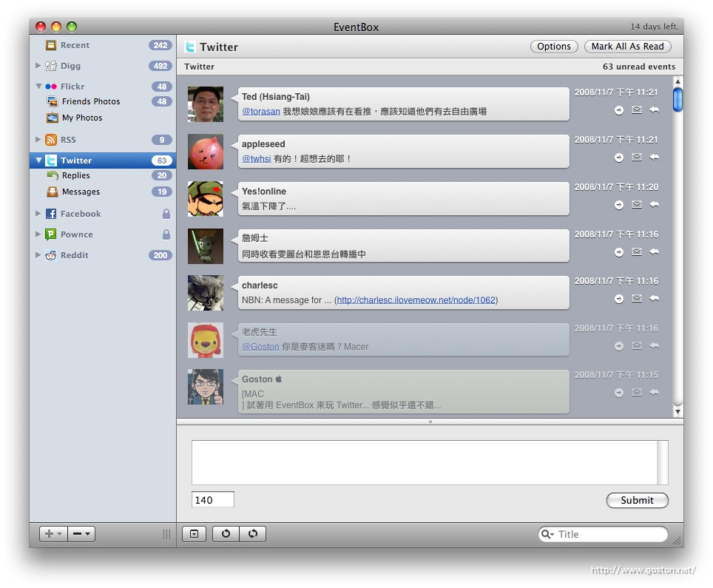Click envelope icon on 詹姆士 tweet
The image size is (713, 588).
[637, 252]
